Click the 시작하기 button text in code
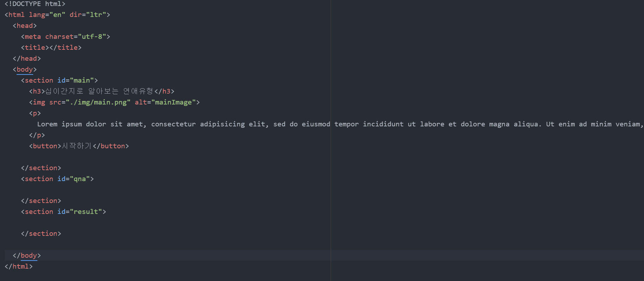The width and height of the screenshot is (644, 281). coord(77,146)
